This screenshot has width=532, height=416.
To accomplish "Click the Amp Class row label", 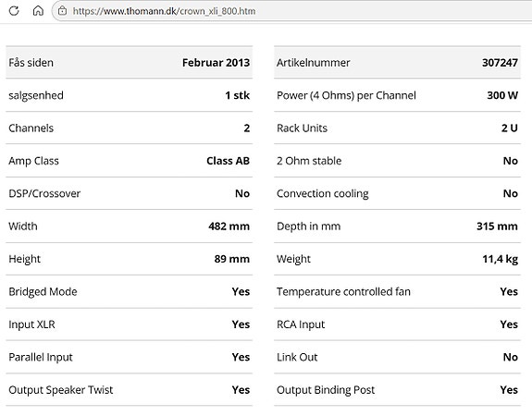I will (x=33, y=161).
